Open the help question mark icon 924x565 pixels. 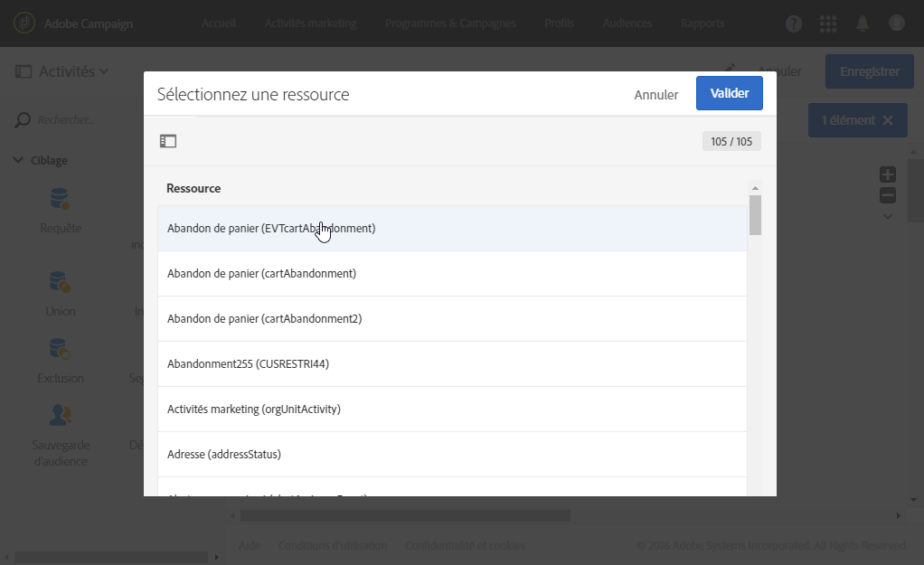794,24
